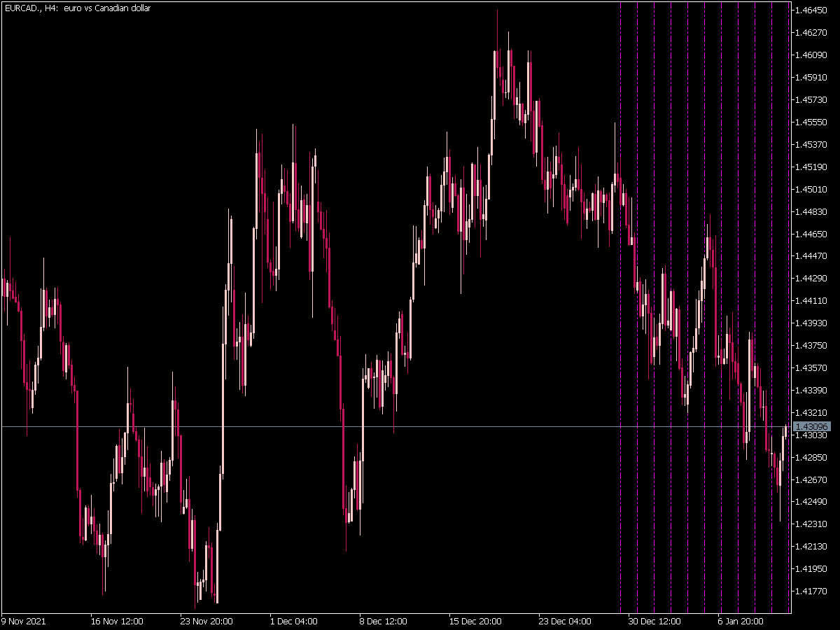Click the 1.45730 price axis label

[x=812, y=99]
